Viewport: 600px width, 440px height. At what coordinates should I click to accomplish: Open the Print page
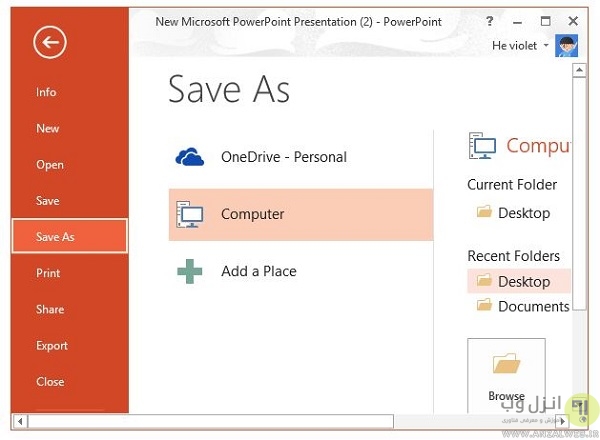pos(48,273)
